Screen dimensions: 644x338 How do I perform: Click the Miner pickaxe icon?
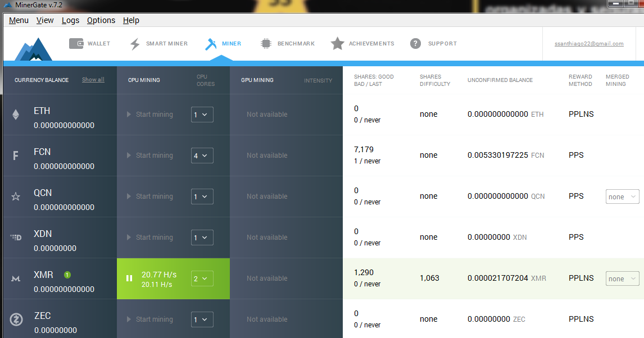211,44
